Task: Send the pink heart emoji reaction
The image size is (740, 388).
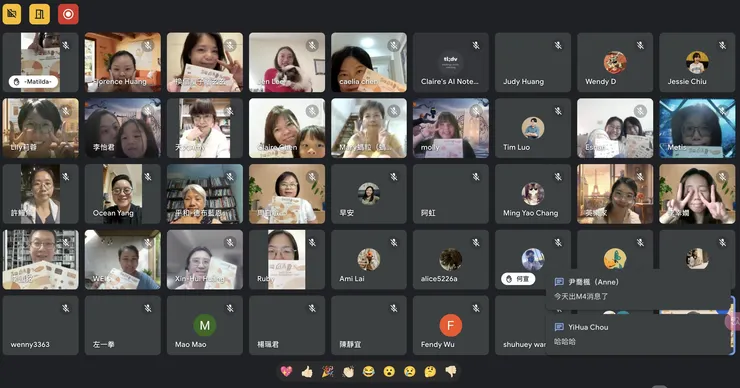Action: pos(286,371)
